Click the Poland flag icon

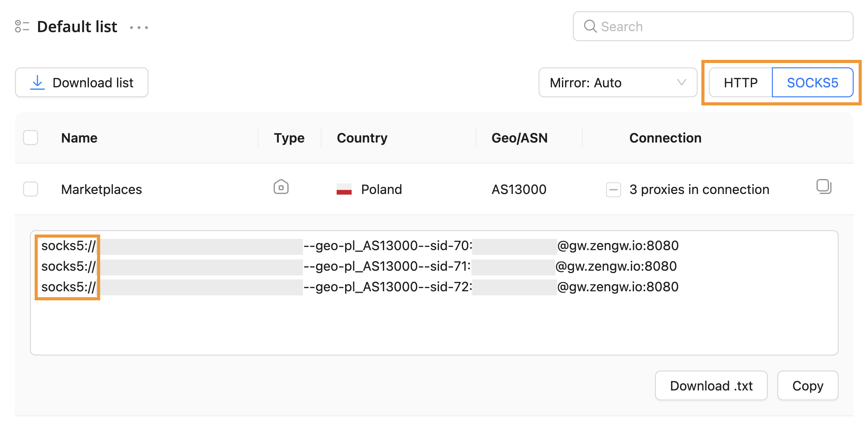point(344,189)
